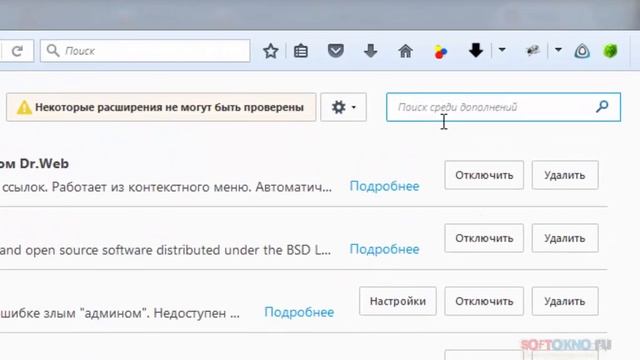This screenshot has width=640, height=360.
Task: Click "Удалить" for Dr.Web extension
Action: [x=565, y=175]
